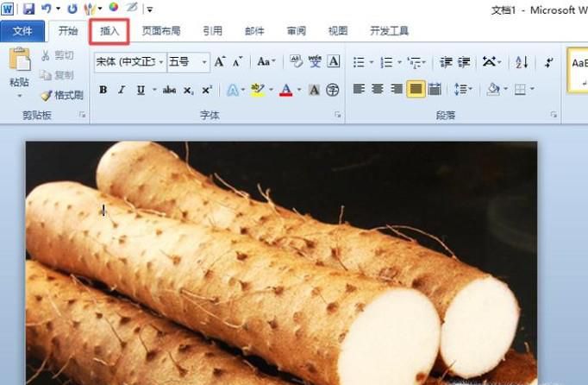Toggle the highlighted Justify alignment button

coord(416,89)
